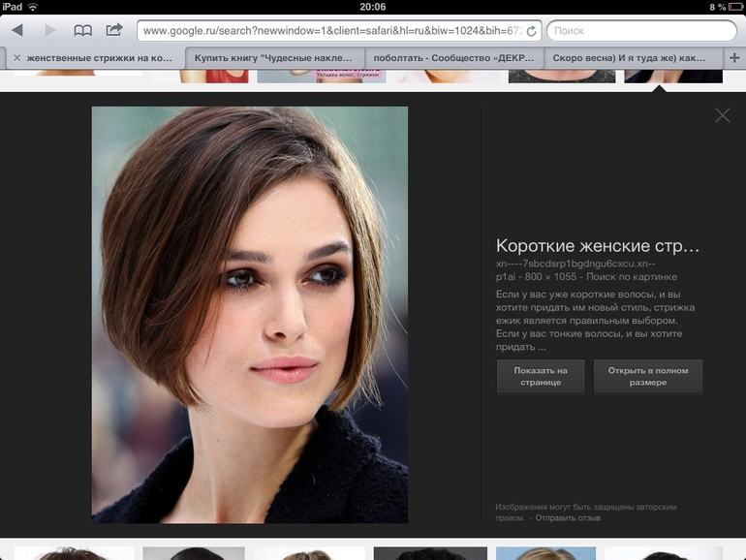Tap the battery indicator in status bar
The image size is (746, 560).
pos(730,7)
